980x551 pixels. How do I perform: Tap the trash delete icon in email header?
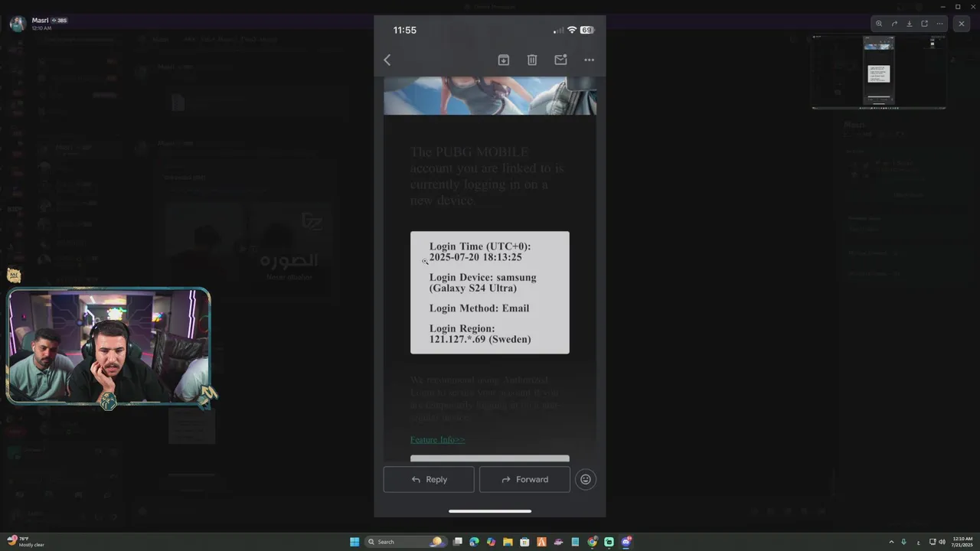(x=532, y=60)
